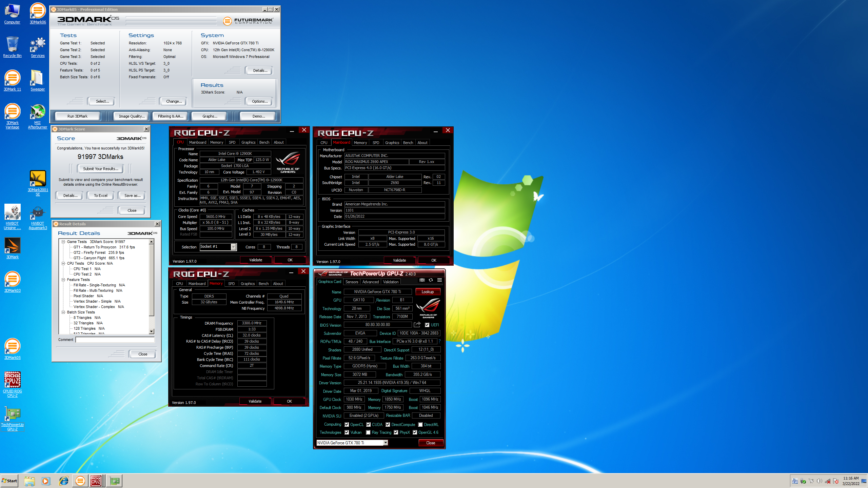Toggle the UEFI checkbox in GPU-Z
The height and width of the screenshot is (488, 868).
click(x=427, y=325)
